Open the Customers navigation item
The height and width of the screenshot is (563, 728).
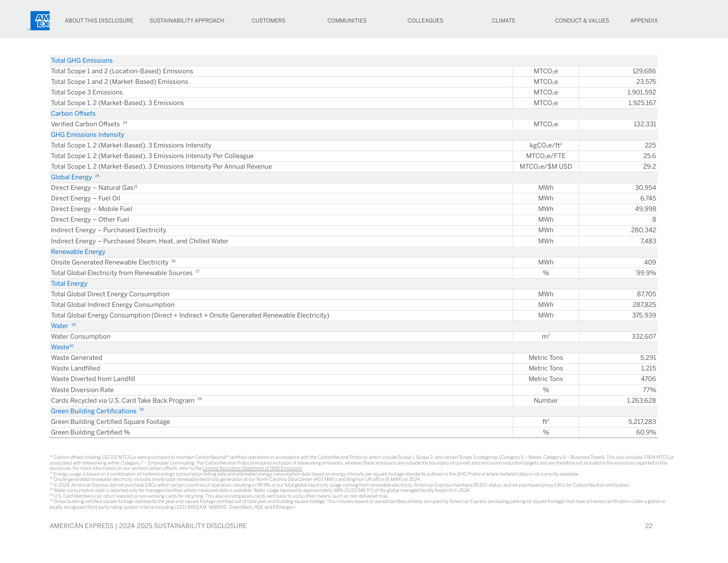pyautogui.click(x=268, y=21)
